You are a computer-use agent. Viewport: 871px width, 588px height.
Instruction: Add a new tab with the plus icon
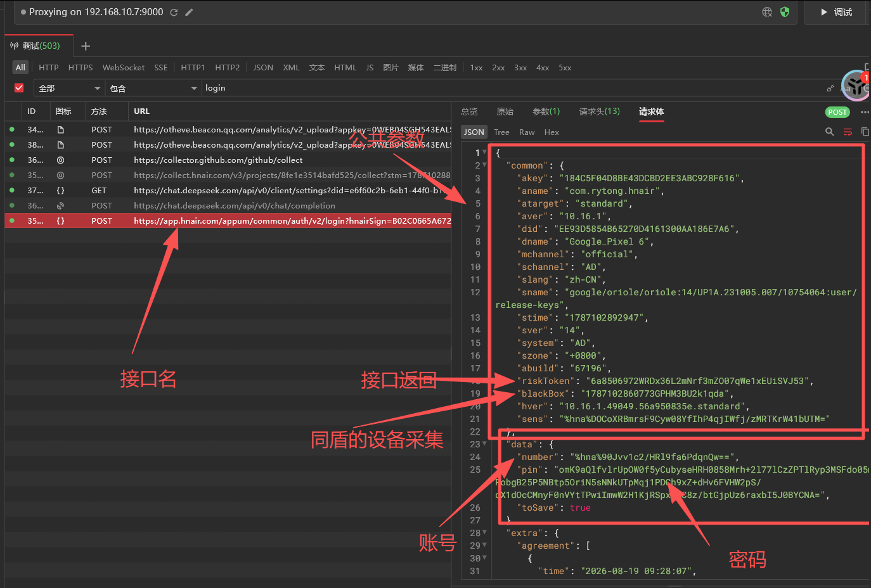[86, 46]
